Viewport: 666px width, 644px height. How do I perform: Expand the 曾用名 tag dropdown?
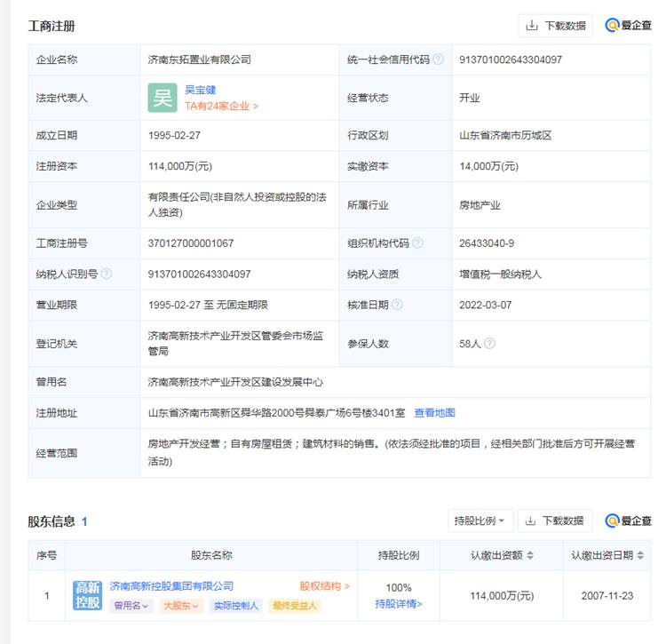pyautogui.click(x=131, y=606)
